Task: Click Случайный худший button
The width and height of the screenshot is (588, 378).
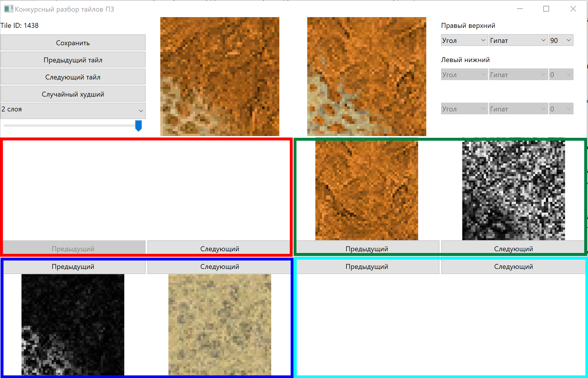Action: (73, 94)
